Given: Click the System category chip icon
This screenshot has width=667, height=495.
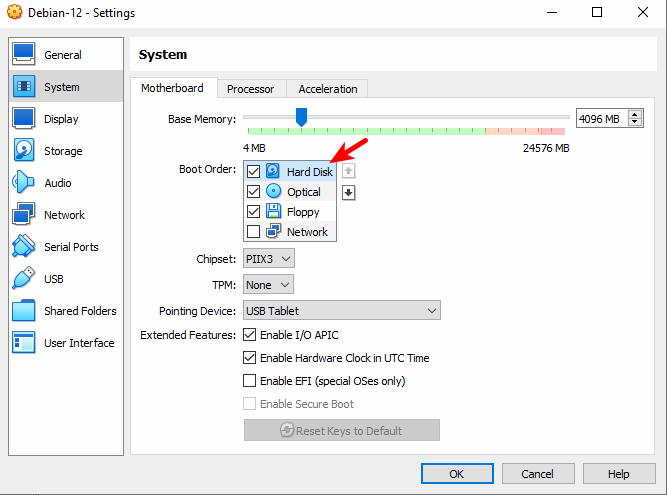Looking at the screenshot, I should point(23,86).
